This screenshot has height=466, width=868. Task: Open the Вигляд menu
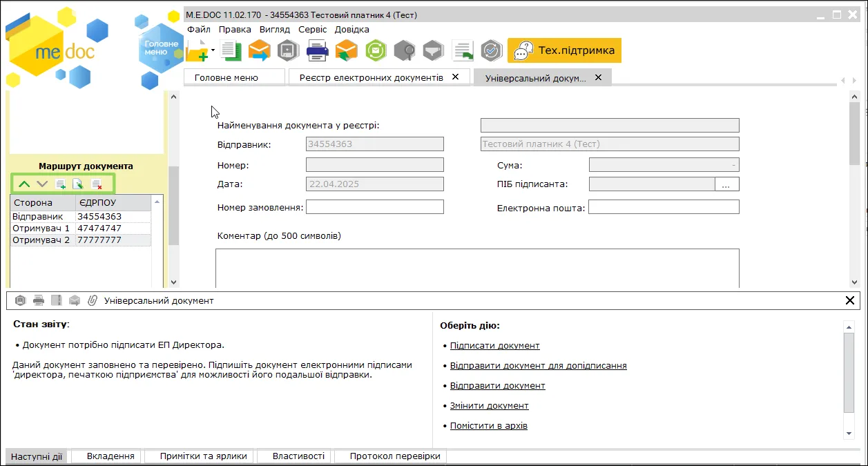275,30
